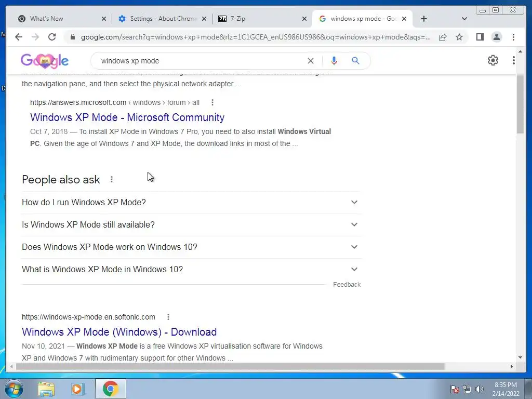The image size is (532, 399).
Task: Click the scroll left arrow
Action: [x=11, y=366]
